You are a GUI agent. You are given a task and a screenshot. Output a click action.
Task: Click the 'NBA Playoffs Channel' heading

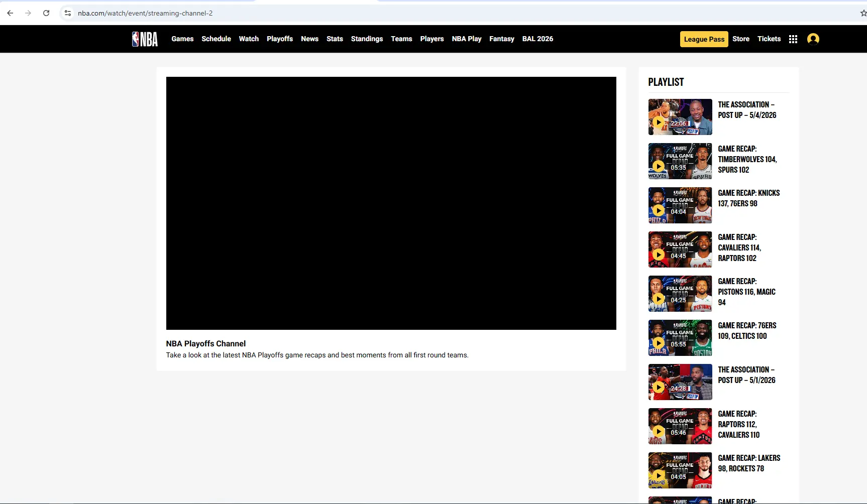(x=206, y=343)
